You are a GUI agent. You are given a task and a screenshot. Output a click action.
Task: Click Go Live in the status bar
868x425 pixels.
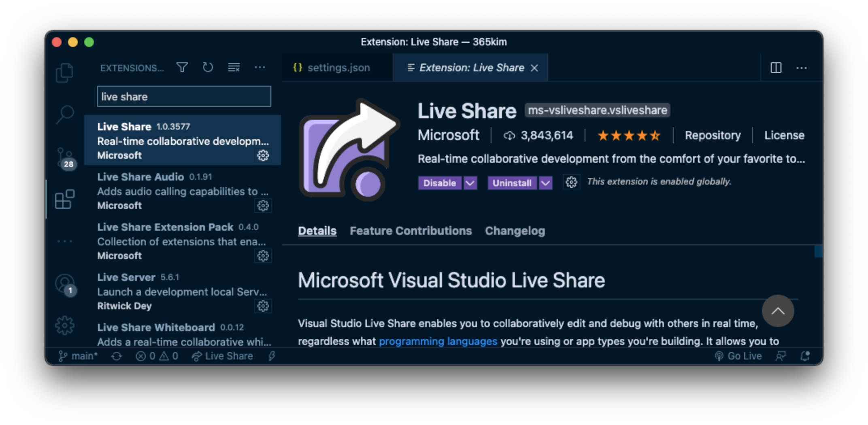point(738,356)
